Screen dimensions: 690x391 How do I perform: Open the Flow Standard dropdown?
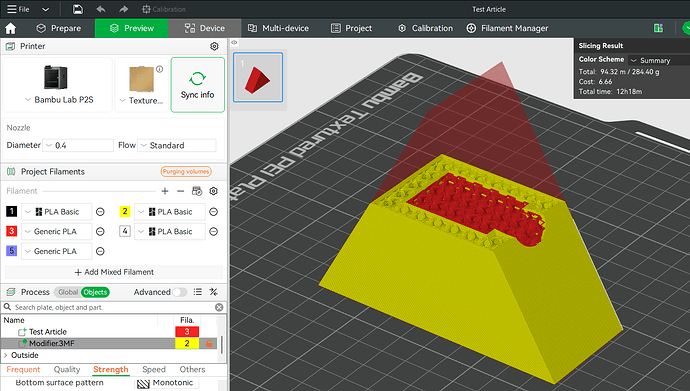[177, 145]
